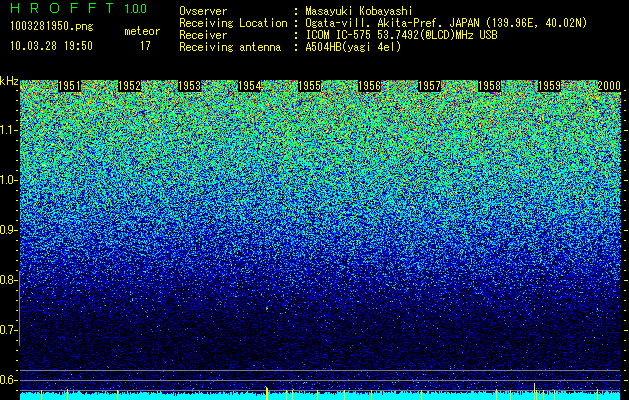
Task: Click the 1.1 frequency axis label
Action: [7, 130]
